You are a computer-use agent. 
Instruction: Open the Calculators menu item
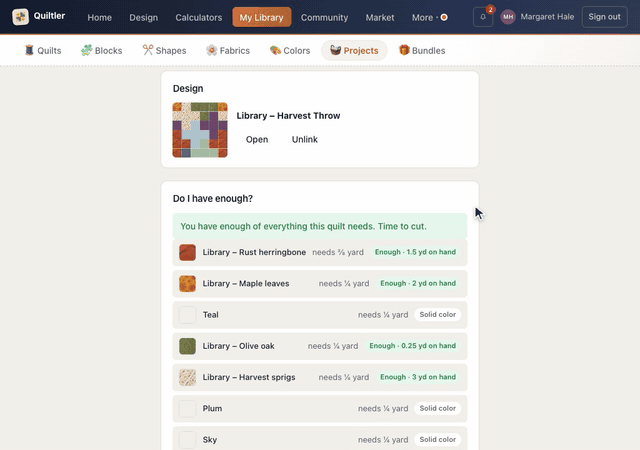point(199,17)
